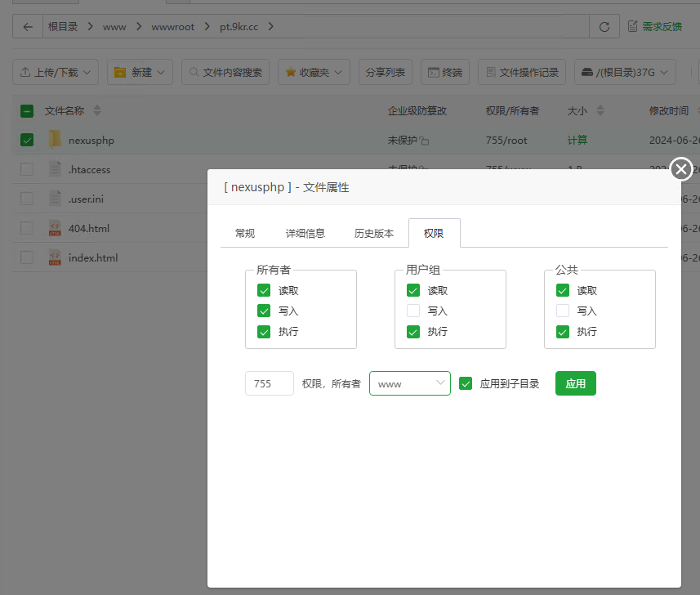Check the index.html row checkbox
Viewport: 700px width, 595px height.
tap(27, 257)
